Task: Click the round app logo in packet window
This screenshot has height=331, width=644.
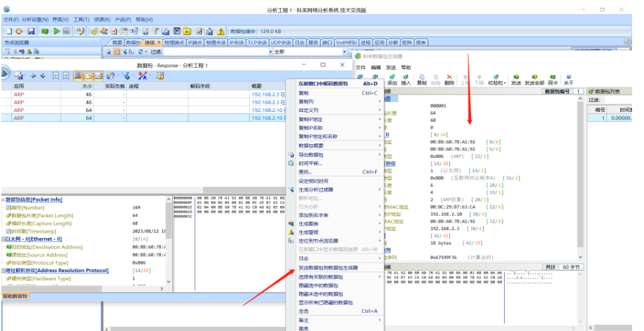Action: pyautogui.click(x=4, y=72)
